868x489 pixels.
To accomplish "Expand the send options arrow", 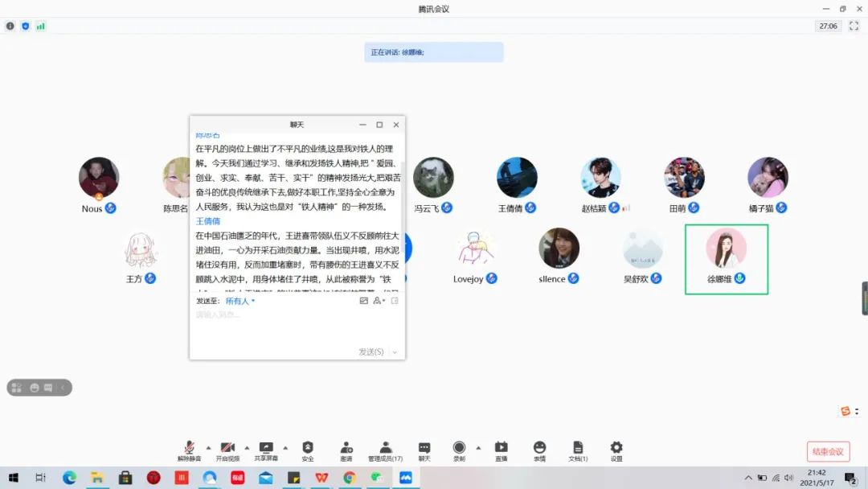I will coord(395,352).
